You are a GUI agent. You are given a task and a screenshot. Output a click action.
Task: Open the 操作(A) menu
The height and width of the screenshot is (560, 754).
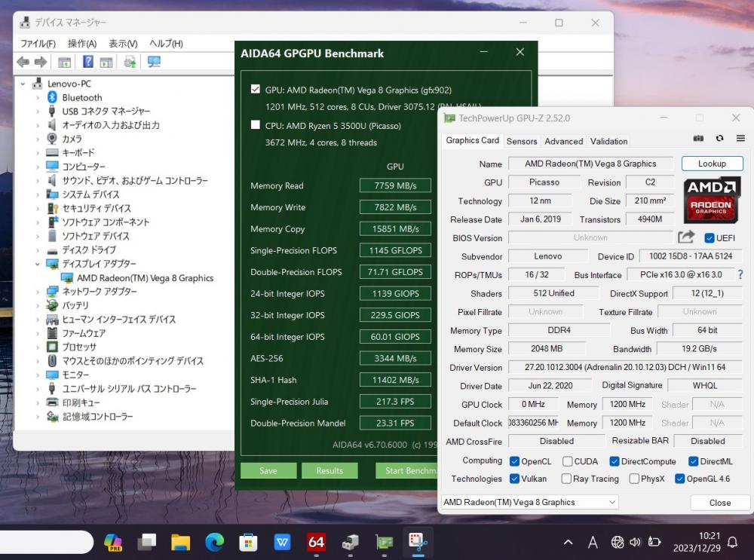[82, 44]
